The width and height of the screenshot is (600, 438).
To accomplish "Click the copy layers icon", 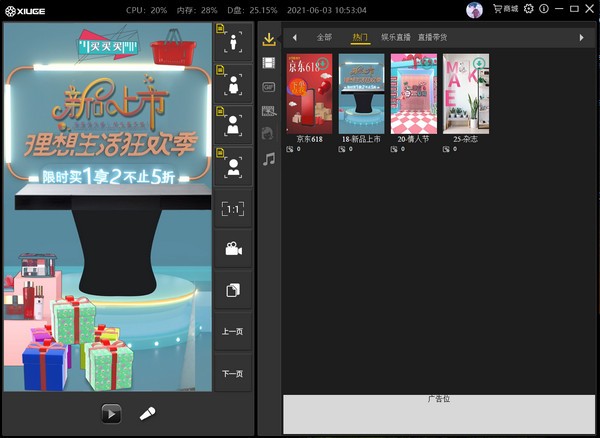I will [x=233, y=290].
